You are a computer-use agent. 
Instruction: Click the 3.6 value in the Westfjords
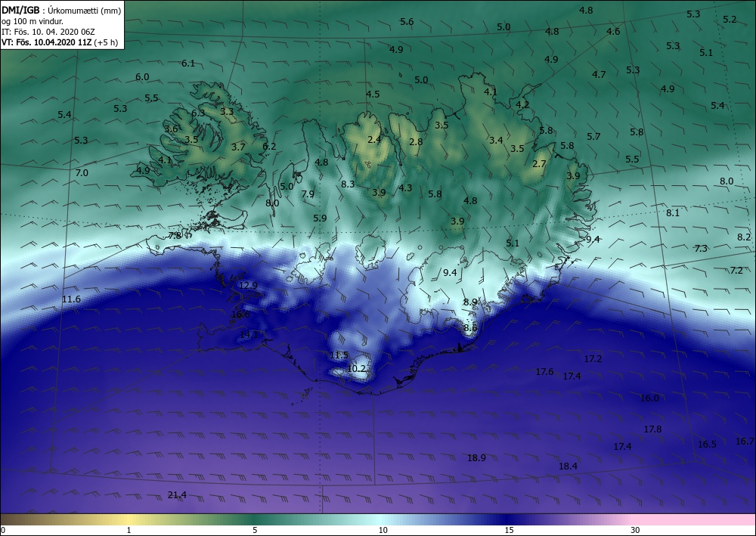[171, 129]
